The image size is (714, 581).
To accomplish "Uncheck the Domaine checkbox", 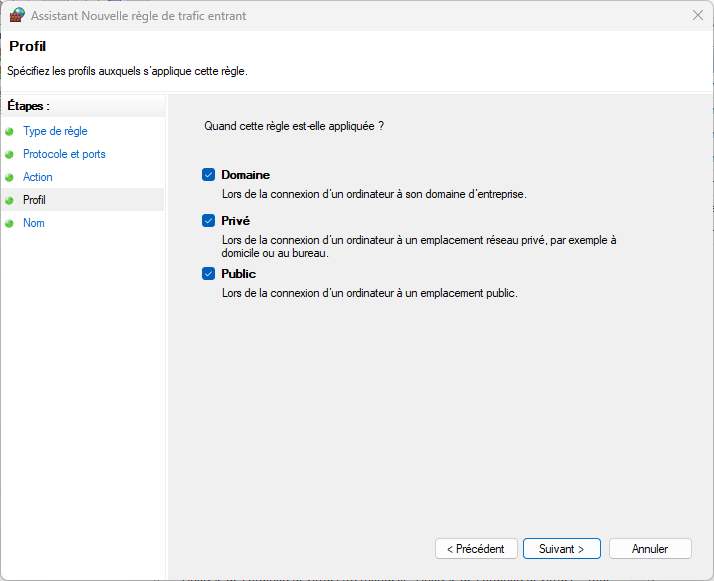I will pos(209,175).
